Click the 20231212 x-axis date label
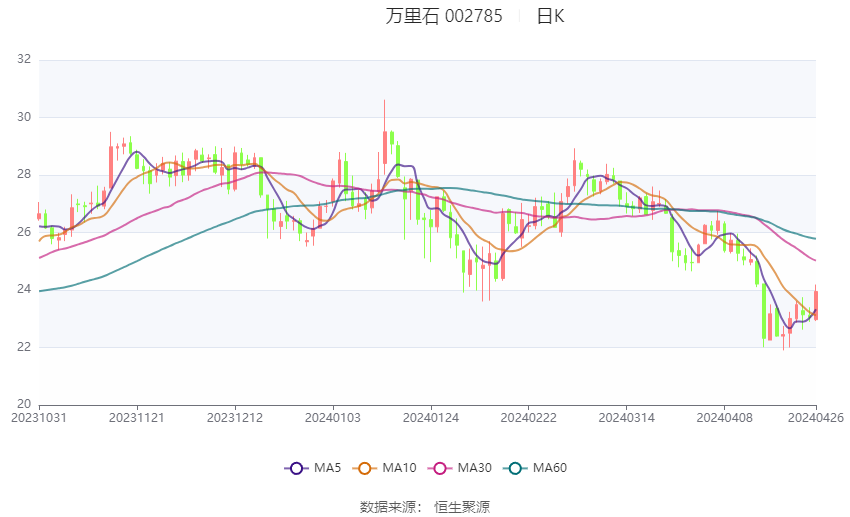 [234, 417]
